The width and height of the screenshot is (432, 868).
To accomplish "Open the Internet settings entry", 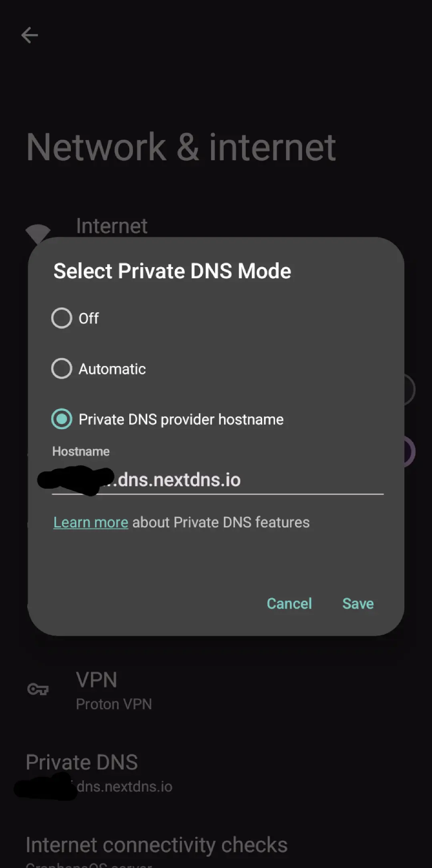I will (112, 226).
